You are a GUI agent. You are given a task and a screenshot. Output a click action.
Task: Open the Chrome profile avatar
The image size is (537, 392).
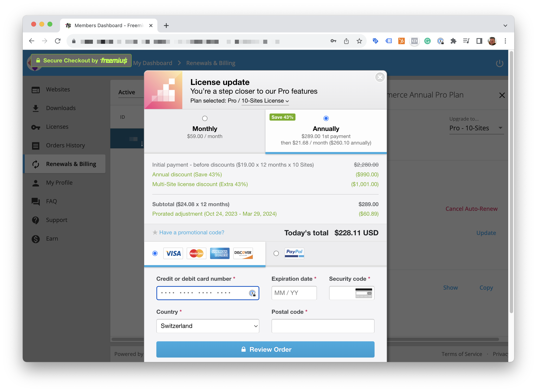pos(492,41)
